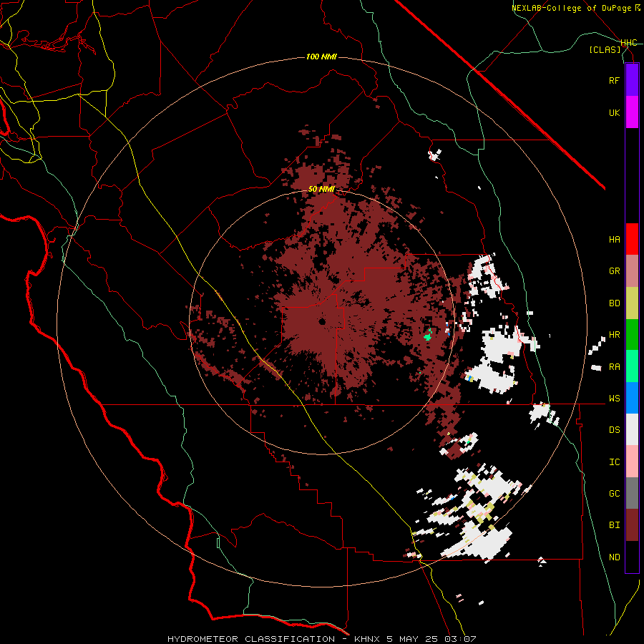Image resolution: width=644 pixels, height=644 pixels.
Task: Click the DS legend label
Action: click(x=614, y=430)
